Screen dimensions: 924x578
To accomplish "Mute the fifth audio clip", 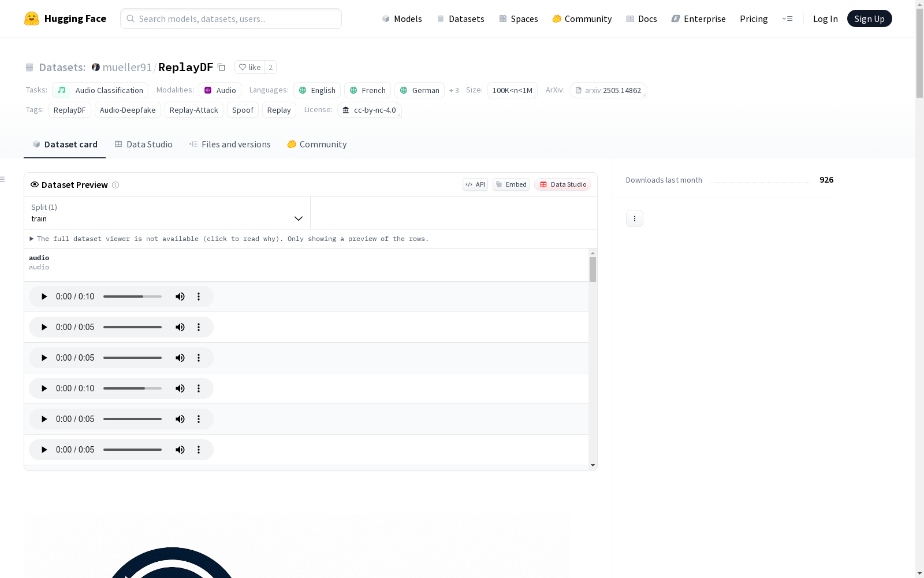I will point(180,419).
